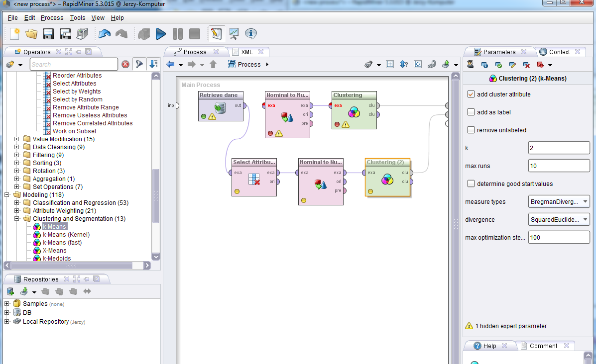Screen dimensions: 596x364
Task: Select k-Means (Kernel) operator
Action: [x=66, y=235]
